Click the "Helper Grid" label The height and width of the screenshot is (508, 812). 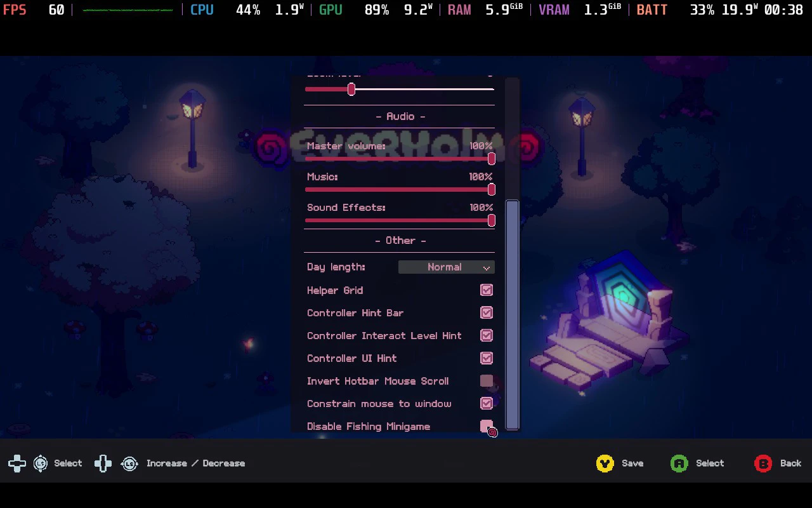tap(335, 290)
